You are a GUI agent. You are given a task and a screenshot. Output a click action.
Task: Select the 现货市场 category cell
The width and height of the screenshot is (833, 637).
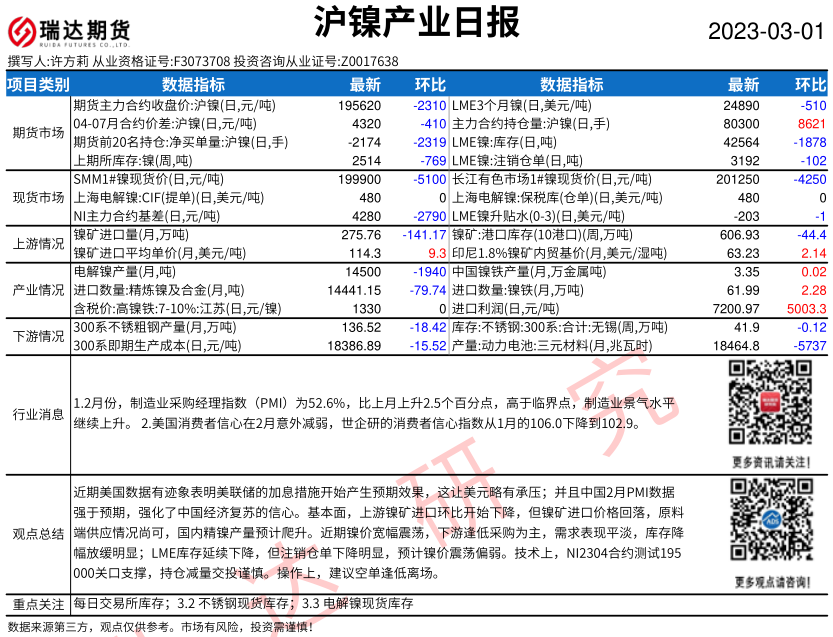click(37, 197)
